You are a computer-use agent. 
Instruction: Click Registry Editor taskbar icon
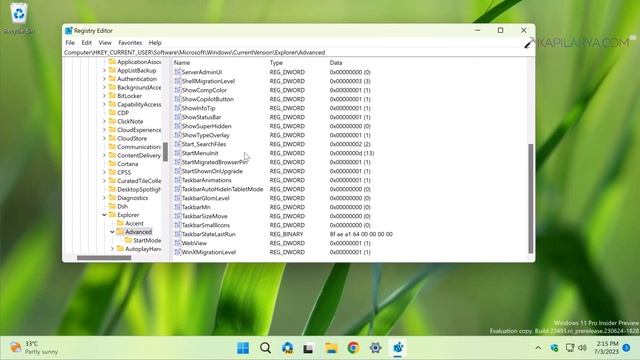pos(398,348)
